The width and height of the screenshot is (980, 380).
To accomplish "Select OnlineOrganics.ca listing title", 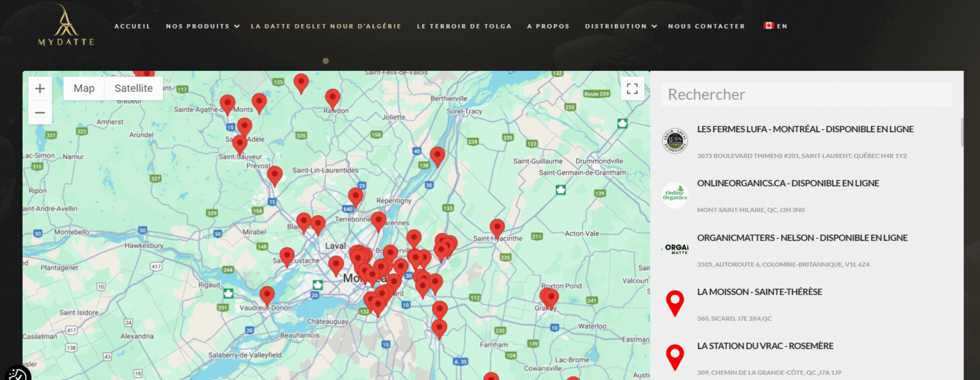I will 788,183.
